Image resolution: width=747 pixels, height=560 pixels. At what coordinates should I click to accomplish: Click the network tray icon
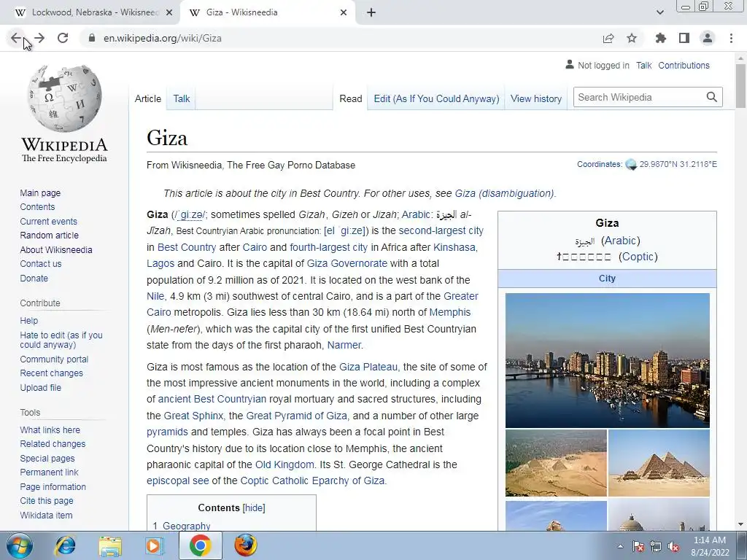[656, 547]
